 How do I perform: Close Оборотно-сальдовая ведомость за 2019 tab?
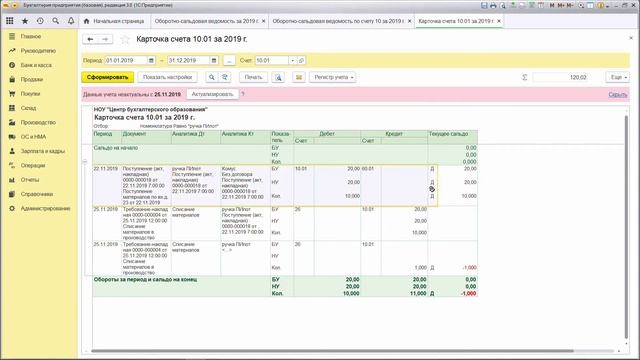tap(264, 21)
